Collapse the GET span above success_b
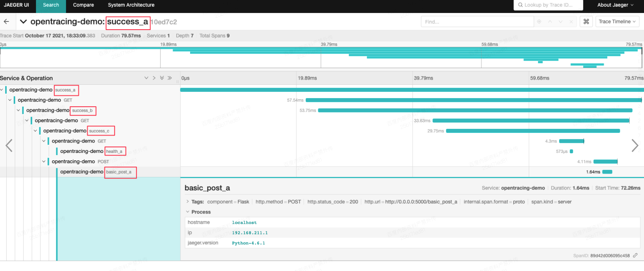Screen dimensions: 644x271 coord(10,100)
